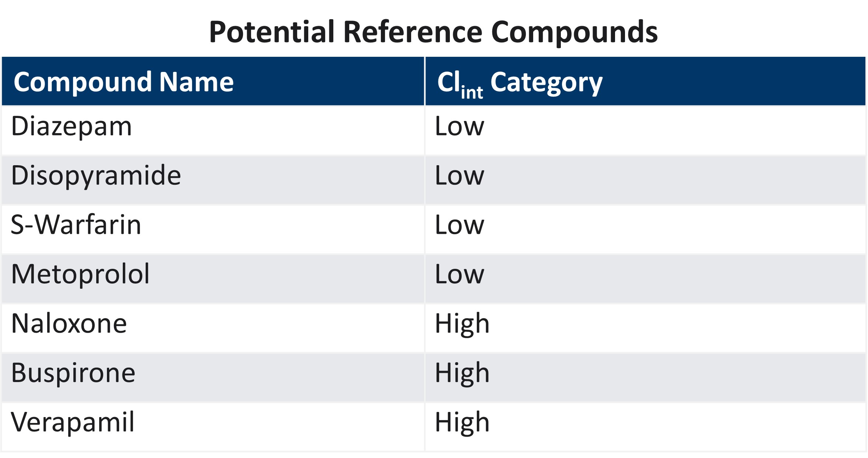Click the High value in the Naloxone row
The height and width of the screenshot is (458, 868).
click(x=462, y=323)
